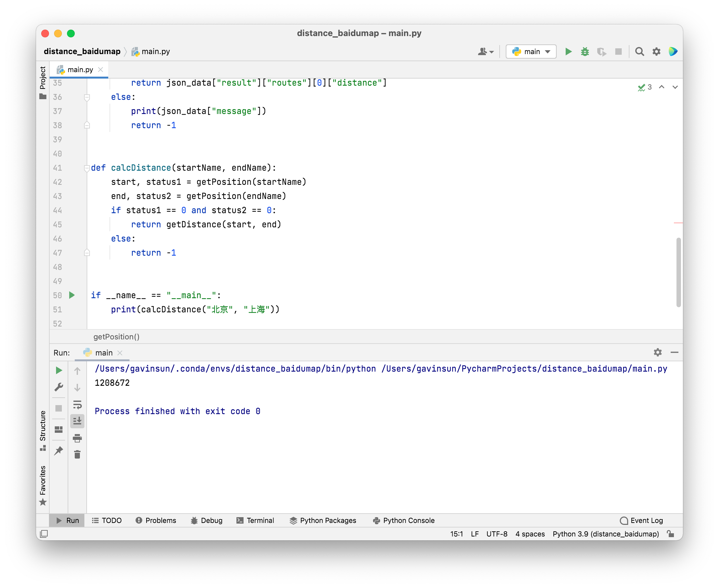Run main with the green play toolbar icon

pyautogui.click(x=568, y=52)
